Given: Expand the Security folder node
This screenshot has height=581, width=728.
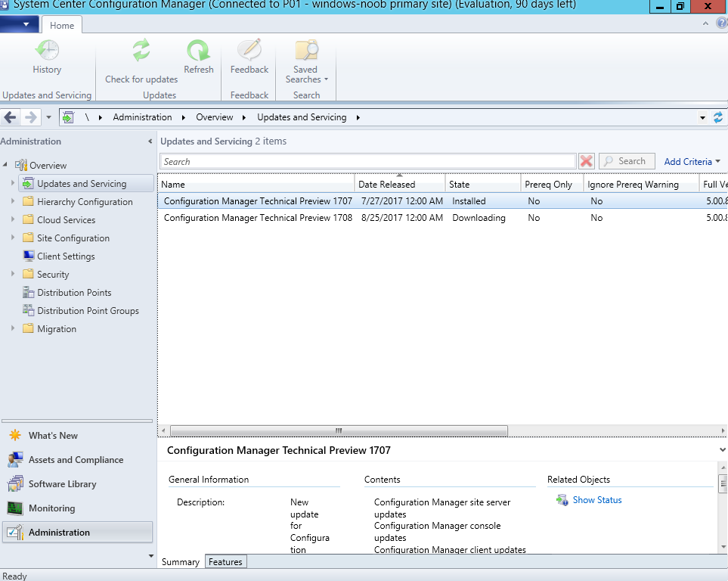Looking at the screenshot, I should coord(13,274).
